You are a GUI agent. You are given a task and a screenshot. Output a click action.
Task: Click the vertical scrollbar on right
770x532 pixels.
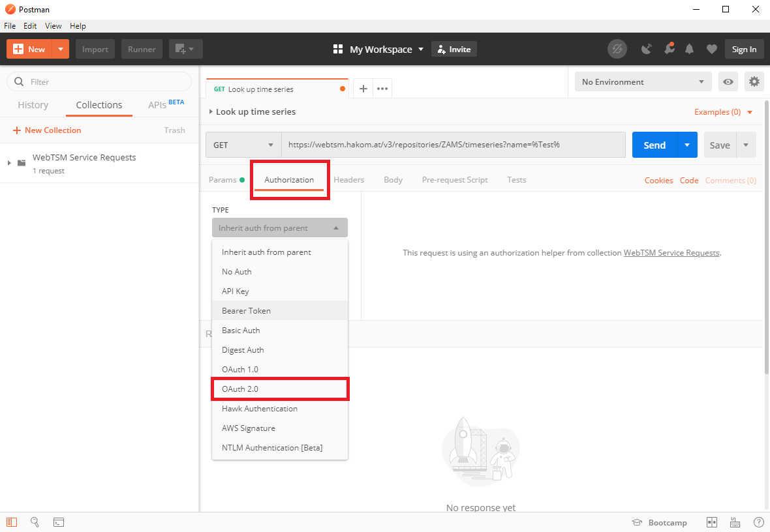[x=766, y=235]
